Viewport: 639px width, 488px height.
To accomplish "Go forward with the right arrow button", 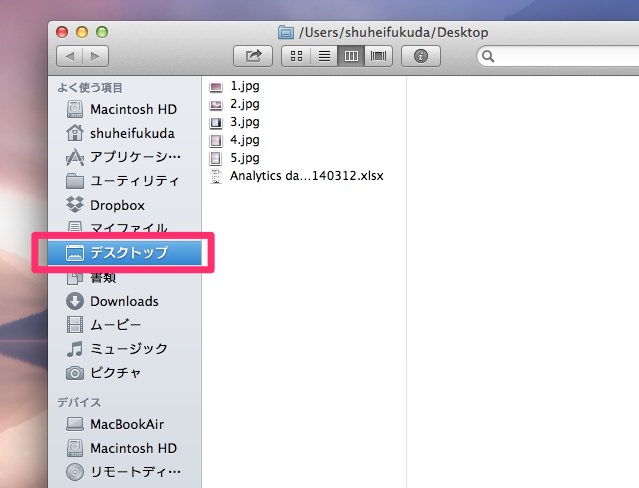I will 96,56.
